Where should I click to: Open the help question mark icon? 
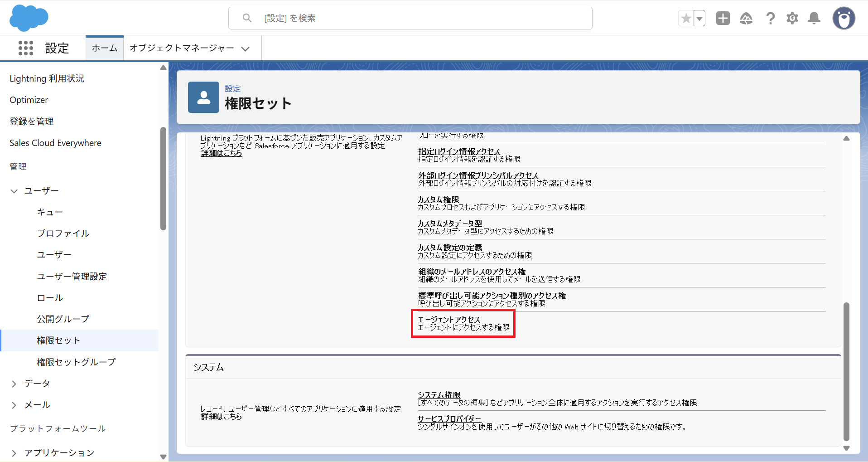770,18
